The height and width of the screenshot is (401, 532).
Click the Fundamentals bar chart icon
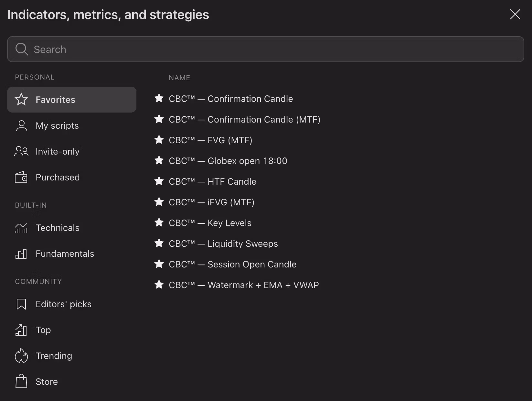pyautogui.click(x=21, y=254)
